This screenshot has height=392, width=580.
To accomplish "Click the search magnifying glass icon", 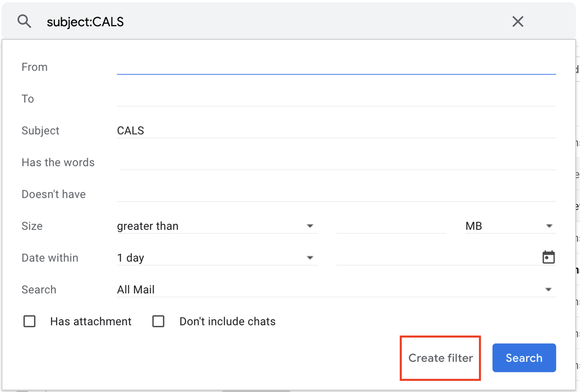I will pyautogui.click(x=24, y=21).
